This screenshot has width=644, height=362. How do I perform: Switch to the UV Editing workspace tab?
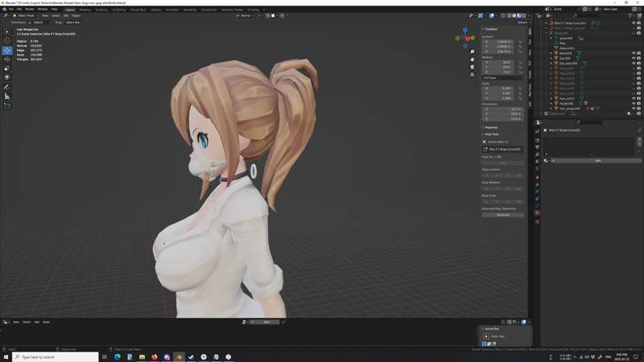(x=118, y=10)
